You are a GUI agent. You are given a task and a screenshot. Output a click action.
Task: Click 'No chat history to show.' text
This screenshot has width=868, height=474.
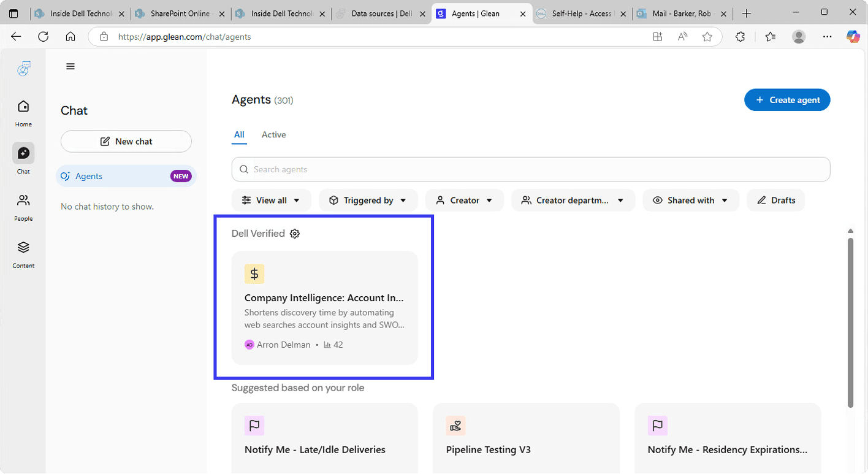pyautogui.click(x=107, y=207)
